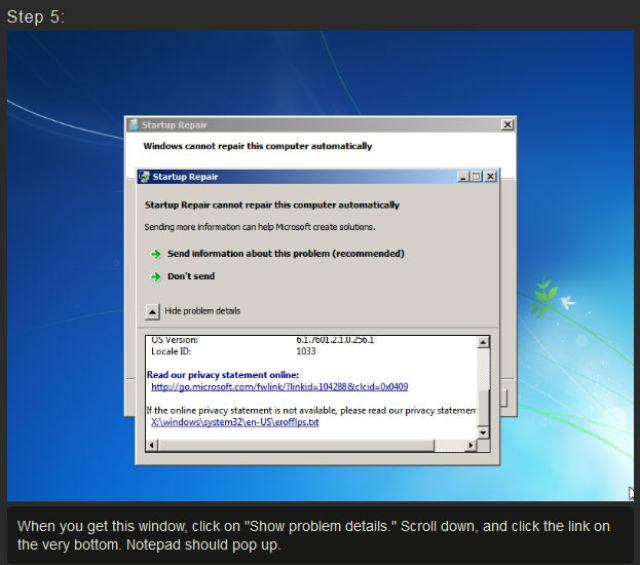Click the front Startup Repair title bar icon
Image resolution: width=640 pixels, height=565 pixels.
point(145,177)
